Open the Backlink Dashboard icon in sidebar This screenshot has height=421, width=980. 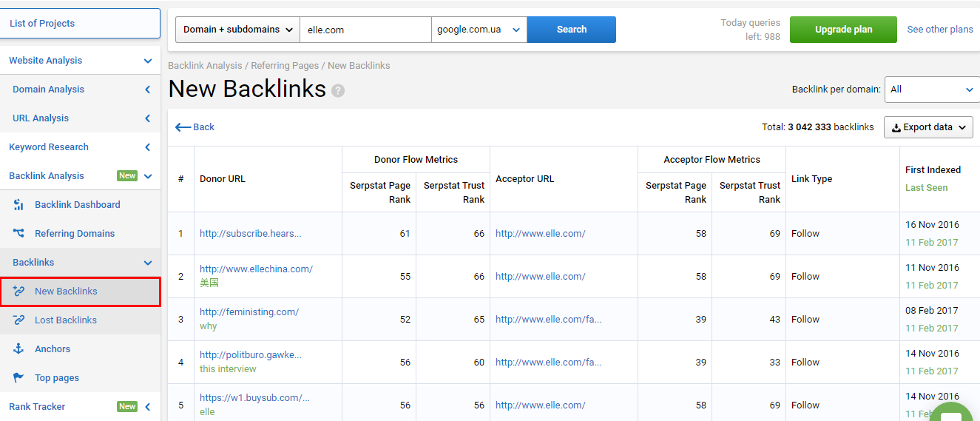(x=19, y=205)
